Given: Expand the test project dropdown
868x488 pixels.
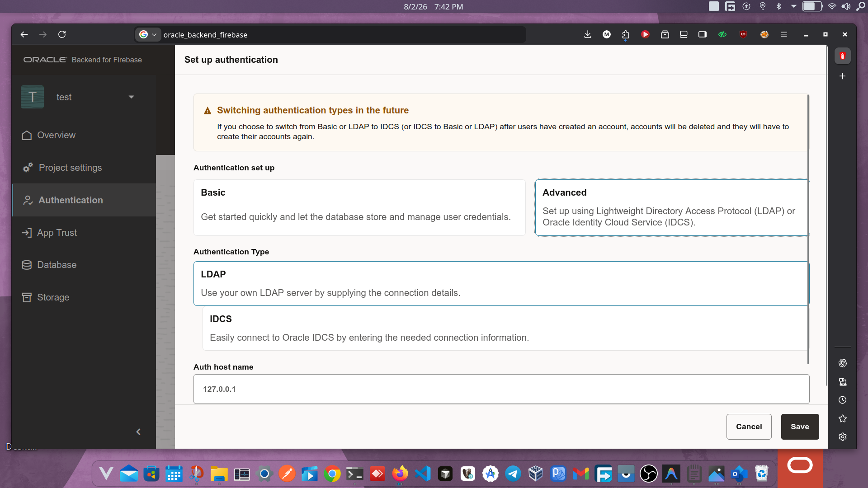Looking at the screenshot, I should click(131, 97).
